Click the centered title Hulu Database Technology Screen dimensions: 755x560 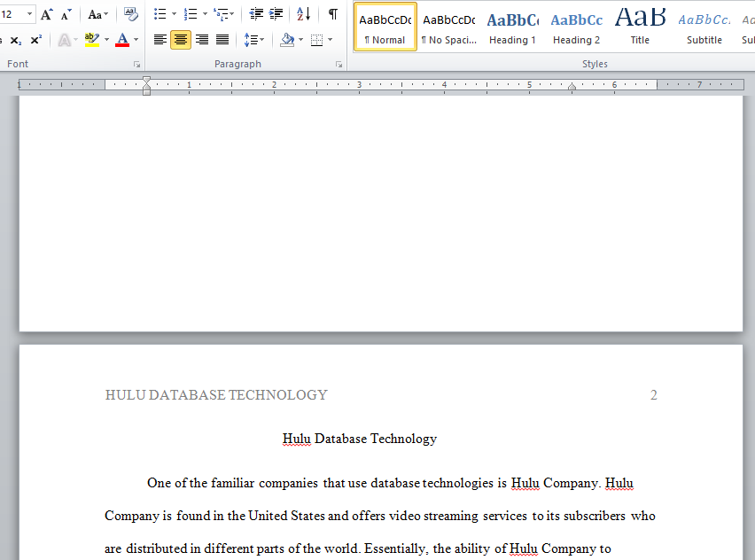pos(360,439)
